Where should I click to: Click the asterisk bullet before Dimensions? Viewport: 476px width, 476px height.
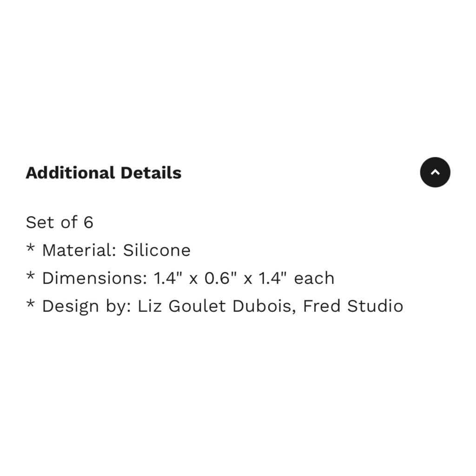[30, 276]
